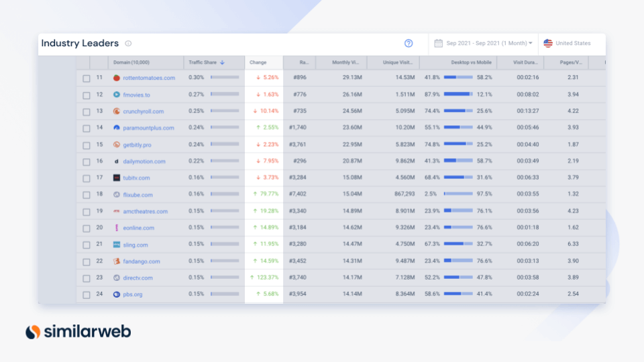The width and height of the screenshot is (644, 362).
Task: Expand the Sep 2021 date range dropdown
Action: [x=489, y=43]
